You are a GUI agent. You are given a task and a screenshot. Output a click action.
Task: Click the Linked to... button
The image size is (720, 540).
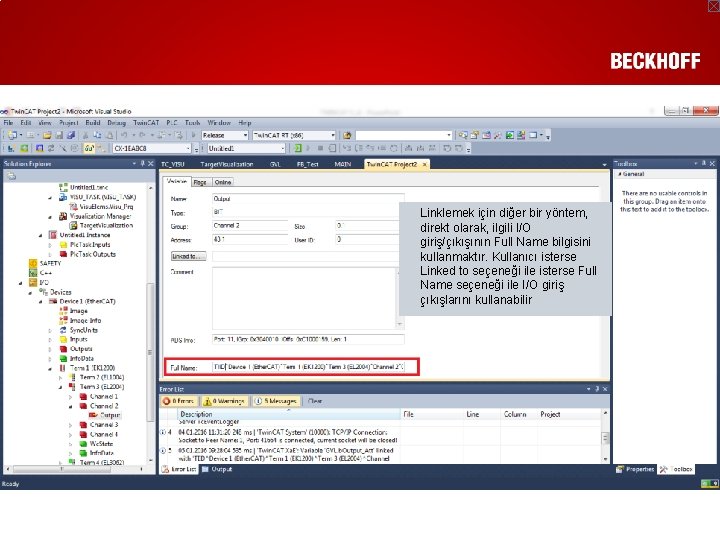[x=188, y=256]
